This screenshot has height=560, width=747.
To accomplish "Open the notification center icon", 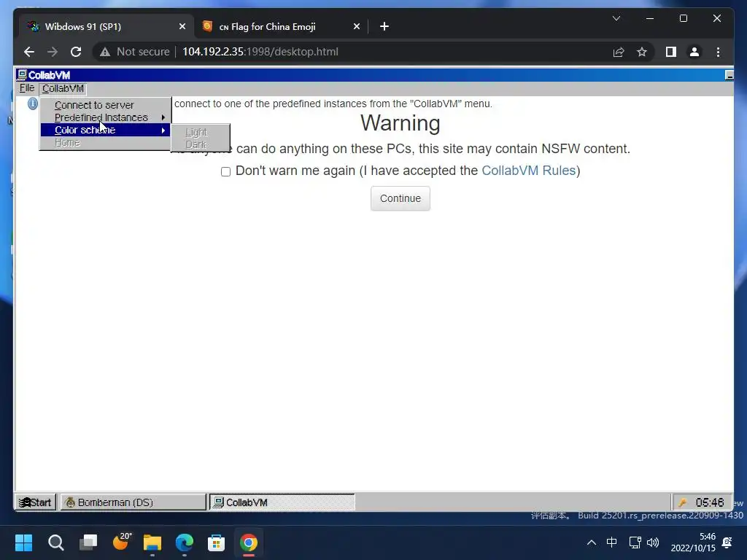I will (x=727, y=542).
